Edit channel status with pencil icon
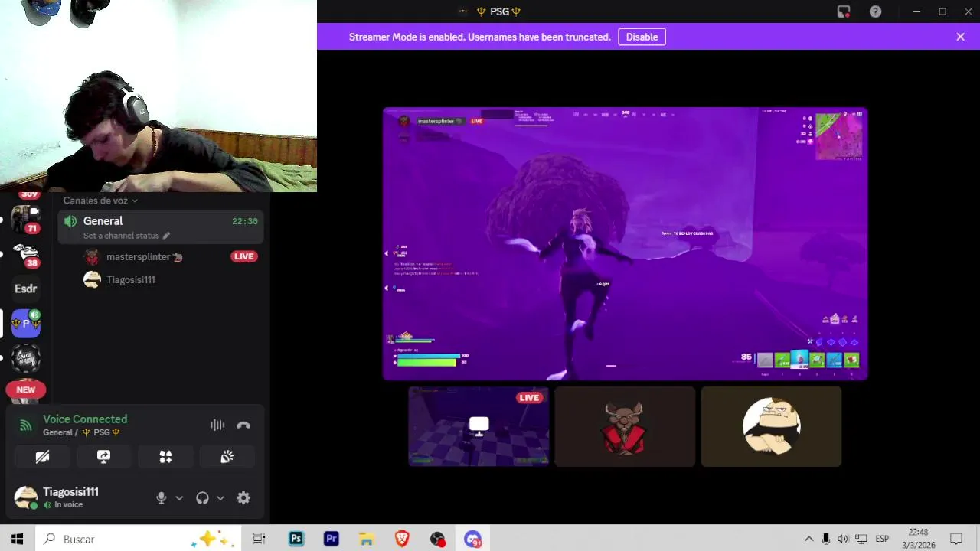 coord(166,236)
